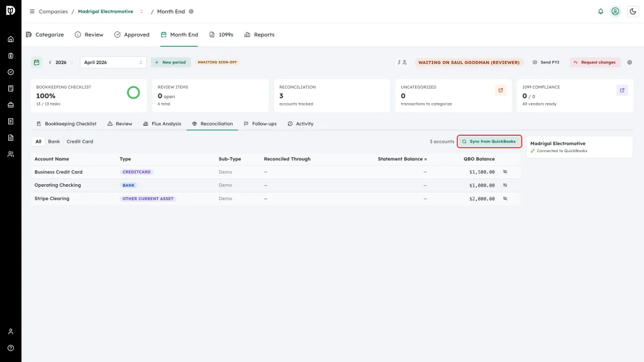Screen dimensions: 644x362
Task: Open Bookkeeping Checklist sub-tab
Action: pyautogui.click(x=67, y=124)
